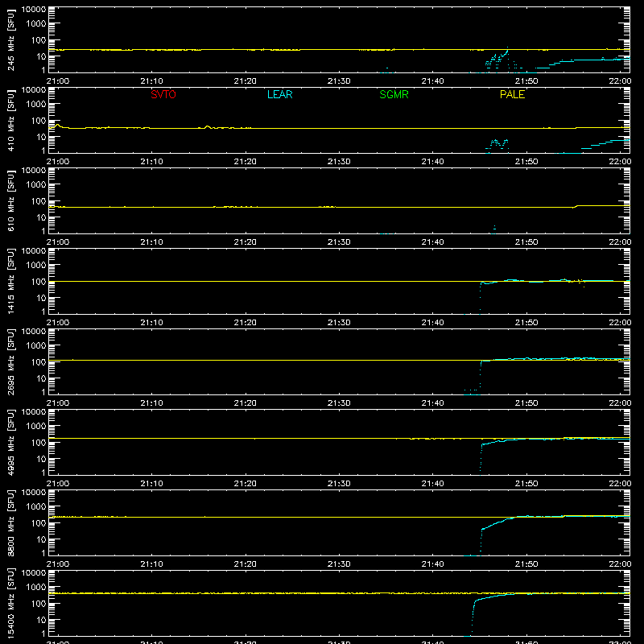Click the 1000 y-axis label of 410 MHz plot

[x=36, y=105]
